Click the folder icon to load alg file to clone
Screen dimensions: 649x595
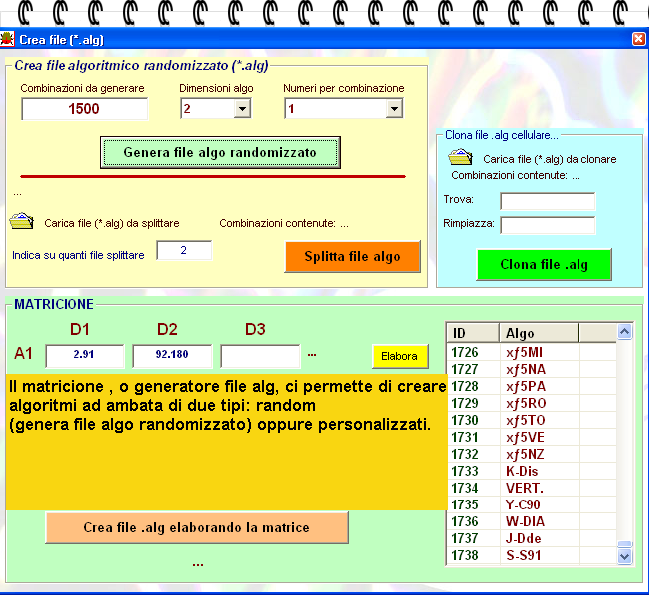pyautogui.click(x=460, y=157)
